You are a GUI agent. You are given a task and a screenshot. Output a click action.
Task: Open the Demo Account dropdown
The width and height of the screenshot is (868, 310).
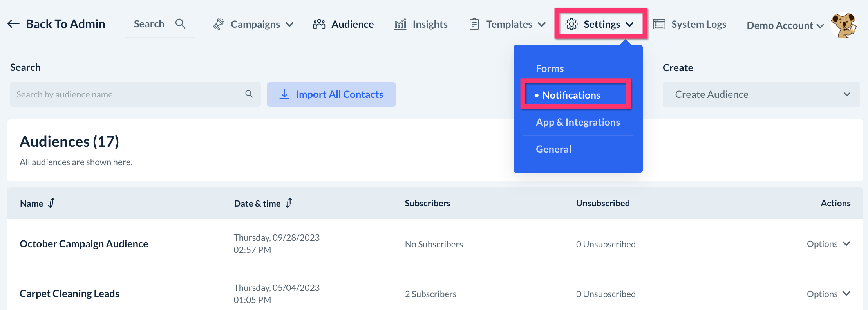785,25
